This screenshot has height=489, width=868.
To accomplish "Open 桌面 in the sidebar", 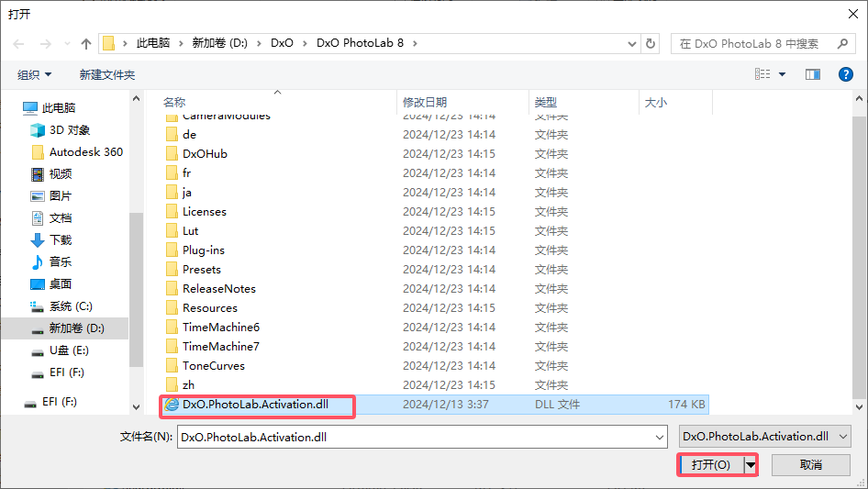I will (x=51, y=284).
